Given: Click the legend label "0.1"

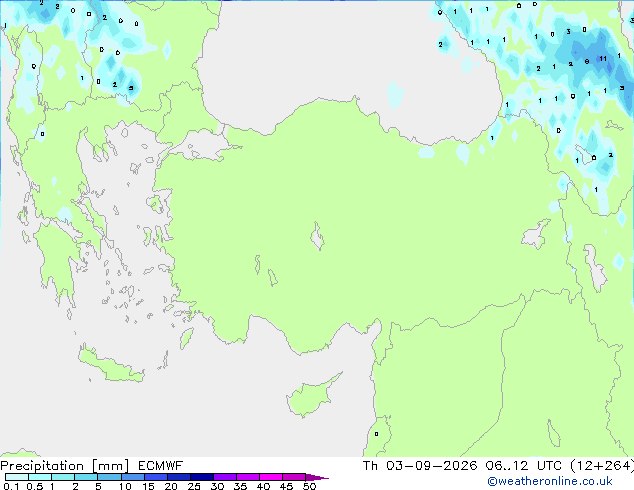Looking at the screenshot, I should pyautogui.click(x=11, y=486).
